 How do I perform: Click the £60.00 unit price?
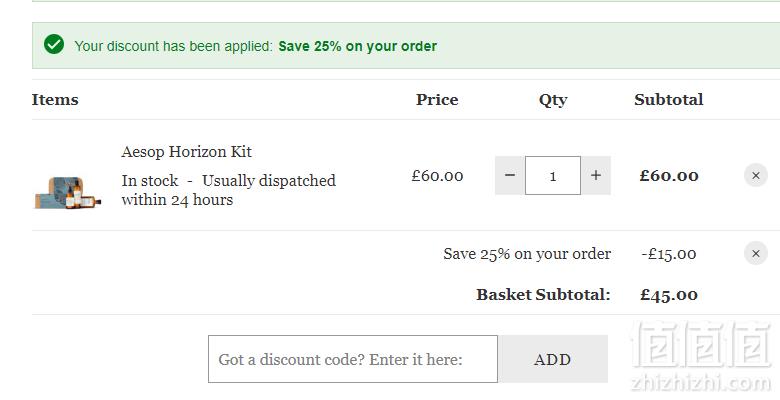pos(437,176)
